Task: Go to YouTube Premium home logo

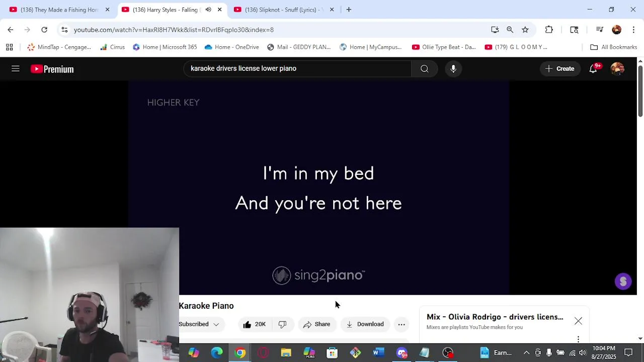Action: click(52, 69)
